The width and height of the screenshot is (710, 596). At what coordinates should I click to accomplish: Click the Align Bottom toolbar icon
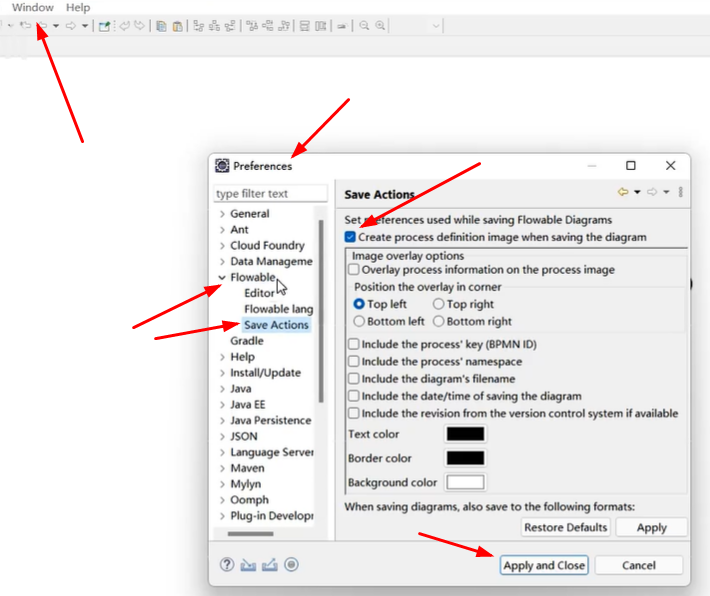point(284,26)
